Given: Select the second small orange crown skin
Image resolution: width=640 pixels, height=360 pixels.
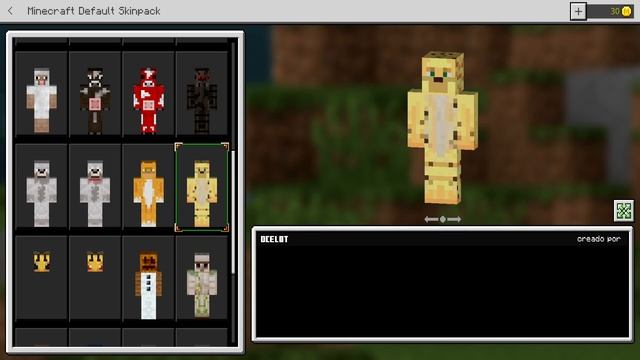Looking at the screenshot, I should [95, 278].
